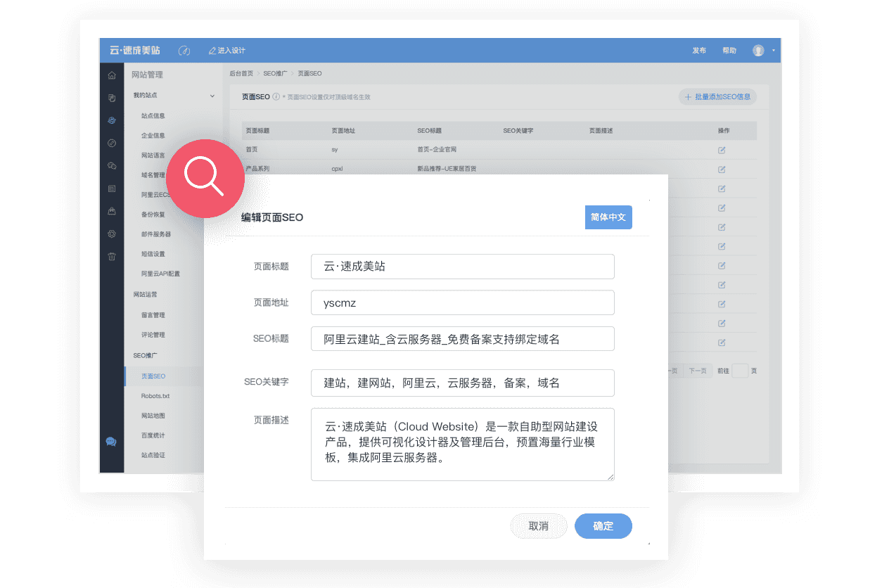This screenshot has height=588, width=889.
Task: Click the 首页–企业官网 SEO title cell
Action: pyautogui.click(x=437, y=150)
